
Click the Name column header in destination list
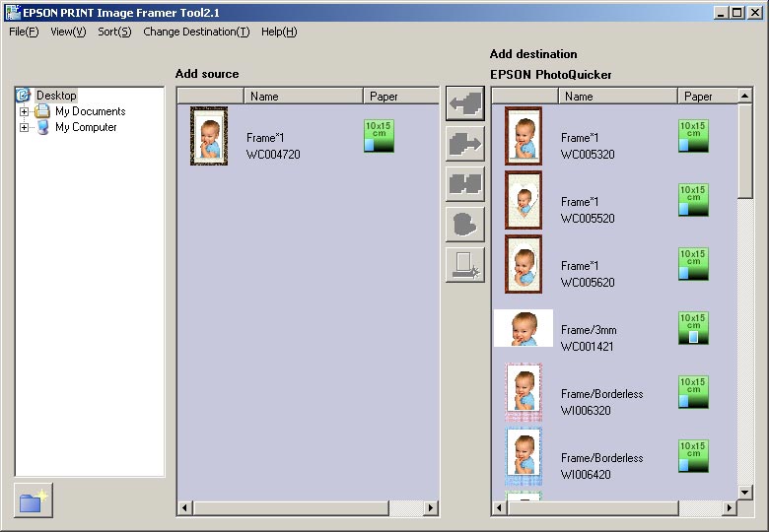618,97
